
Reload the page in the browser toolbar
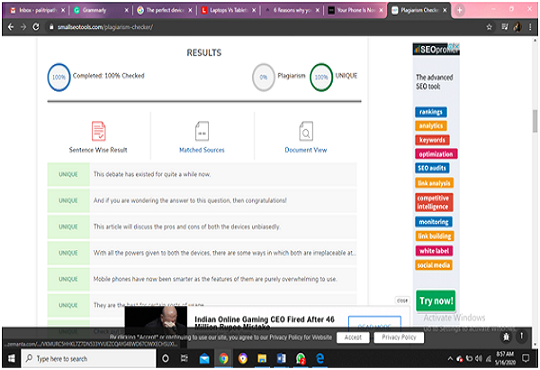(x=36, y=27)
